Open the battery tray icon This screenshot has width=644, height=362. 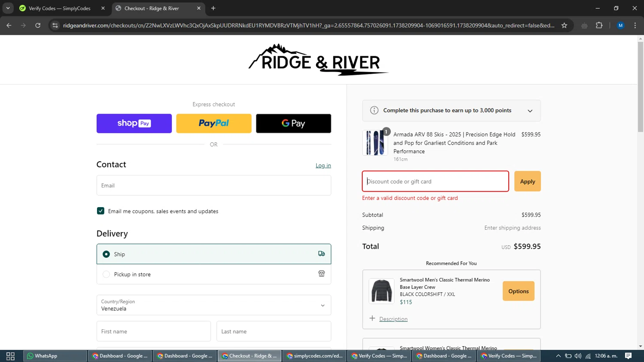568,356
